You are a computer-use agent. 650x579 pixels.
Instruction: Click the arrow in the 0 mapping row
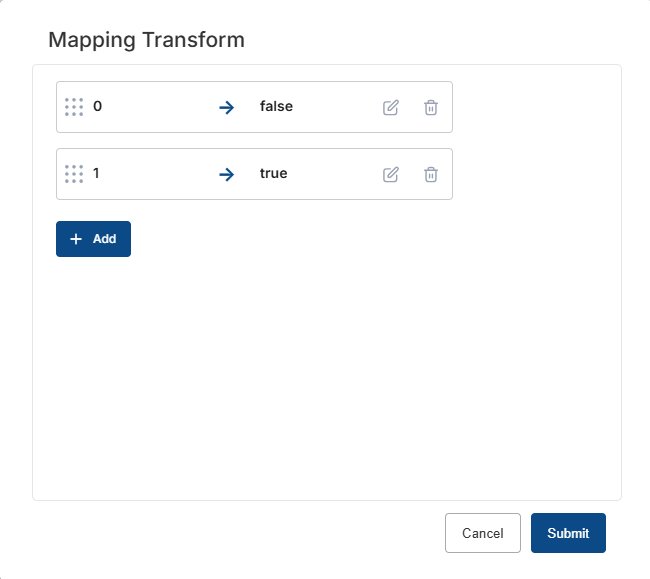tap(227, 107)
